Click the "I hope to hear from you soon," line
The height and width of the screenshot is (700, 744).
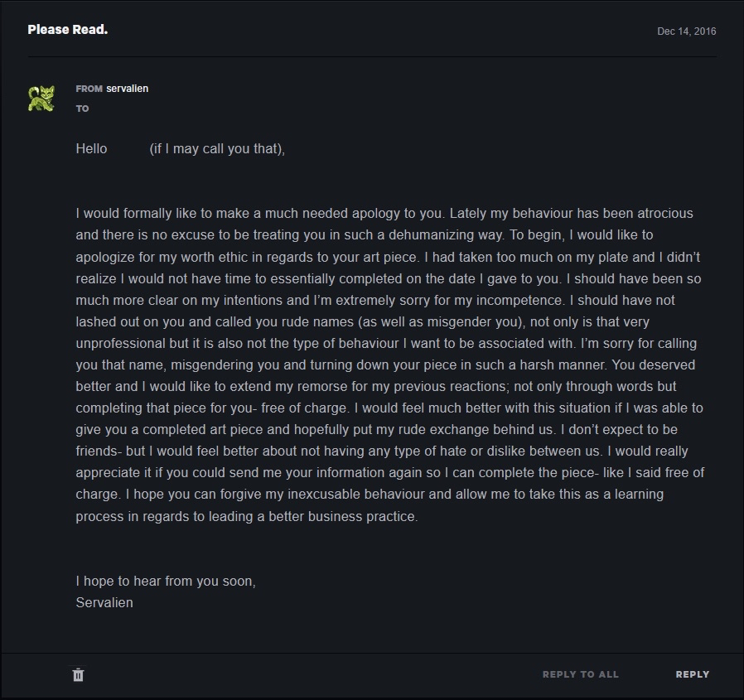[166, 581]
